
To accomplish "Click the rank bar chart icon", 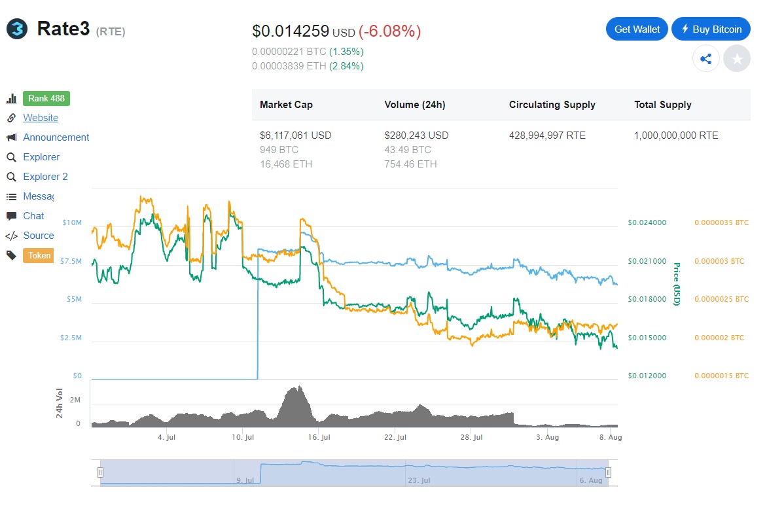I will click(x=11, y=98).
